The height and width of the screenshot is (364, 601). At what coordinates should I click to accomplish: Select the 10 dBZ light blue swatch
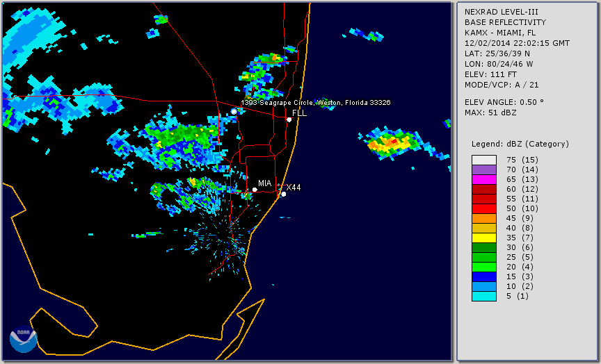pos(484,287)
